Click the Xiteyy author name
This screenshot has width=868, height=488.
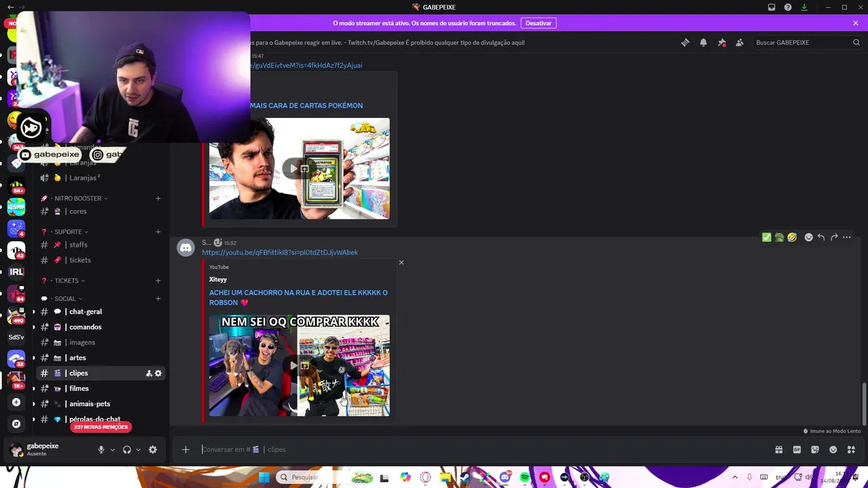(x=218, y=279)
